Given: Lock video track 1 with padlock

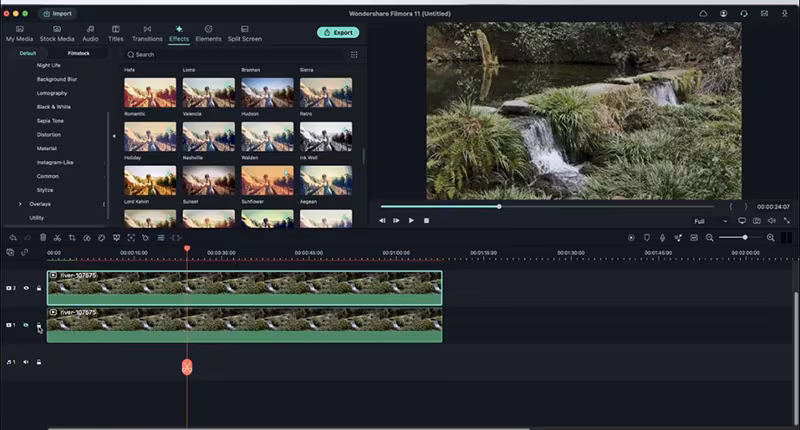Looking at the screenshot, I should click(39, 325).
